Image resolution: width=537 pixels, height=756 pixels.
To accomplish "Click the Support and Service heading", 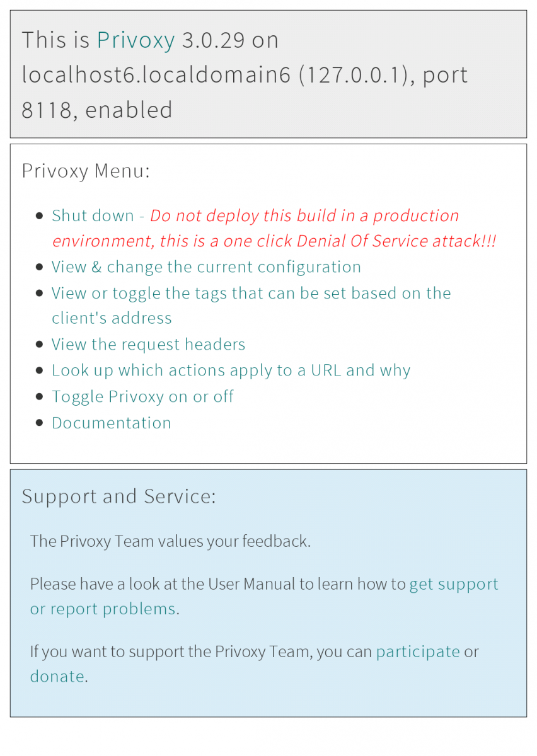I will tap(118, 496).
